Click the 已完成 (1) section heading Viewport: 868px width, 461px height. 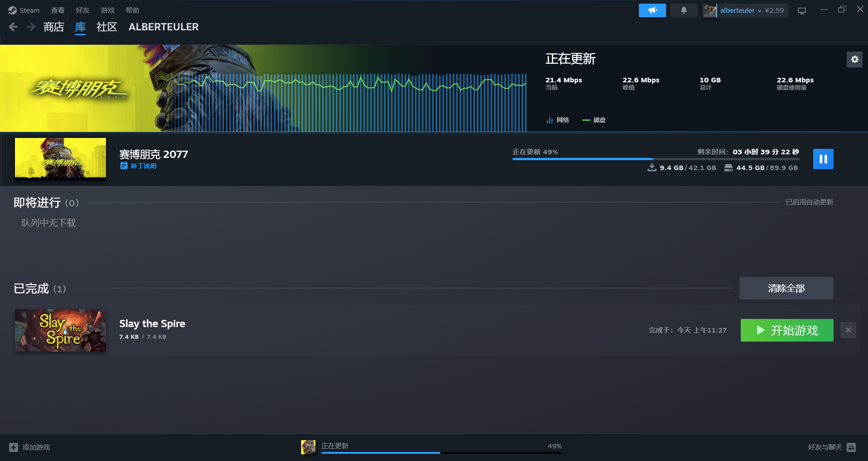40,289
